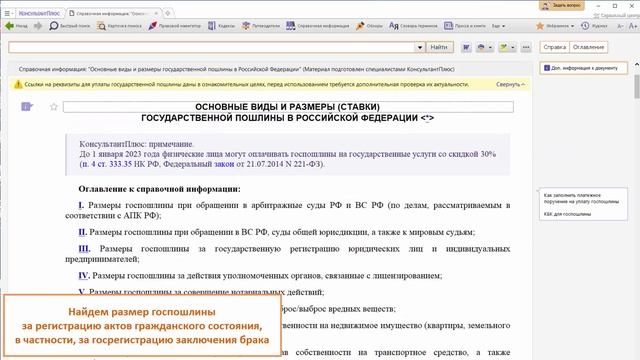The image size is (640, 360).
Task: Open Пресса и книги
Action: 465,26
